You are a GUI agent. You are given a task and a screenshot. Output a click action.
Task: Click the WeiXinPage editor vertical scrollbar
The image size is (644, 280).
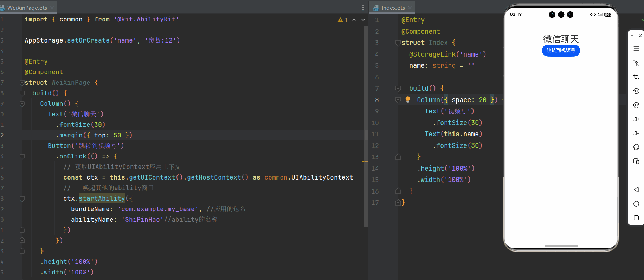click(366, 126)
